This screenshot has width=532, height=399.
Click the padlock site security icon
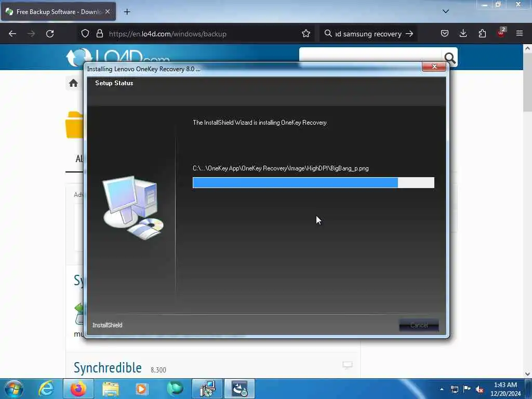point(99,34)
